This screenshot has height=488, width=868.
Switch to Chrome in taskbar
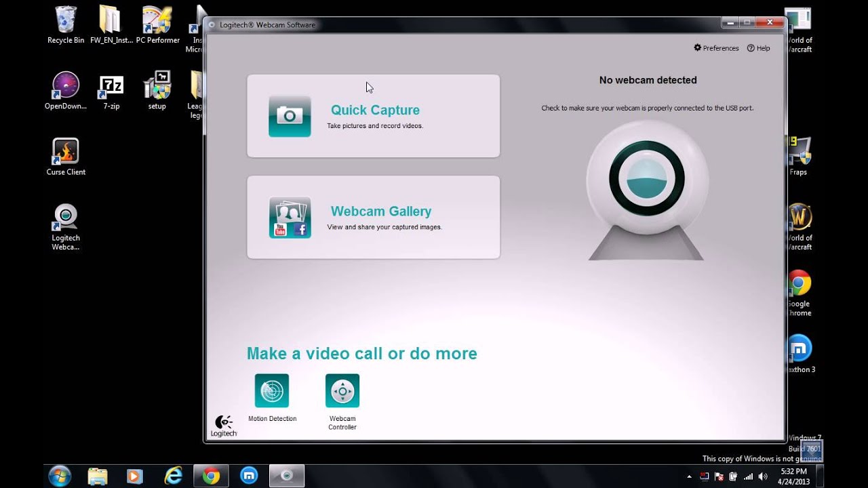click(x=211, y=476)
